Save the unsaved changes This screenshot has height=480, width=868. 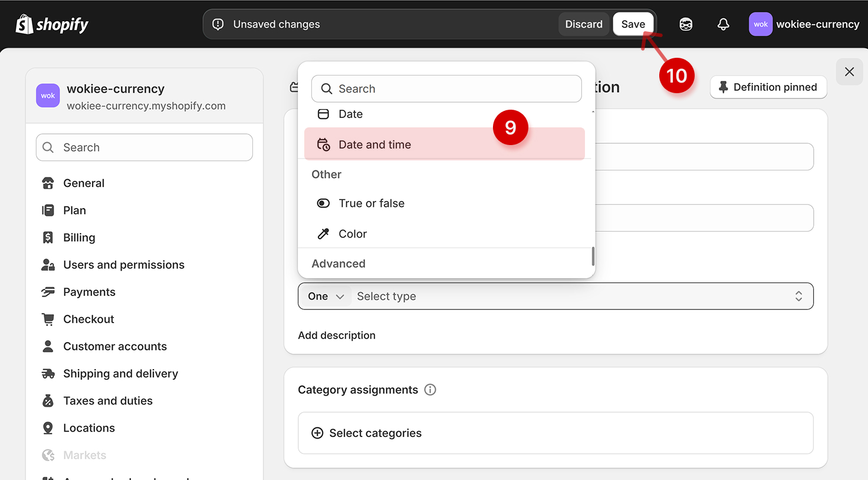[x=633, y=24]
